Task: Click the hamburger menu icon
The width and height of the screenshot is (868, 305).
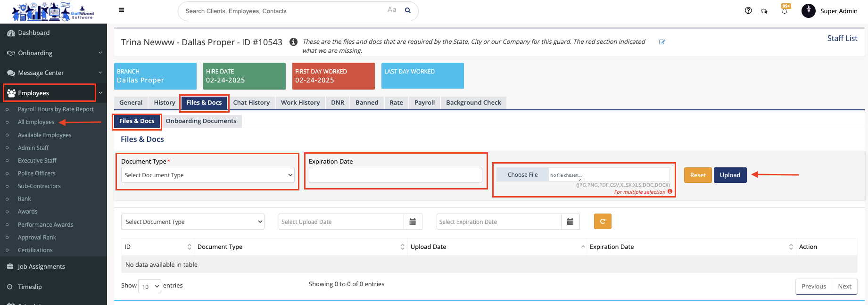Action: tap(121, 10)
